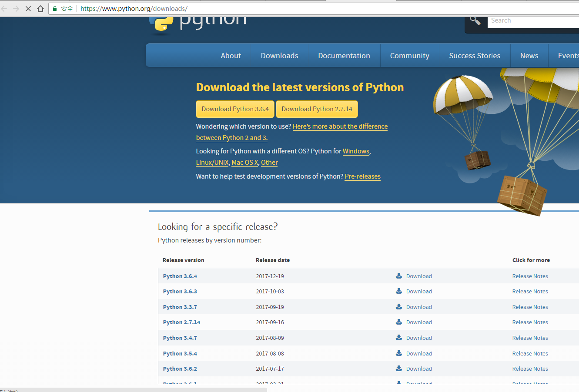Open Release Notes for Python 3.6.3
The height and width of the screenshot is (392, 579).
tap(530, 291)
